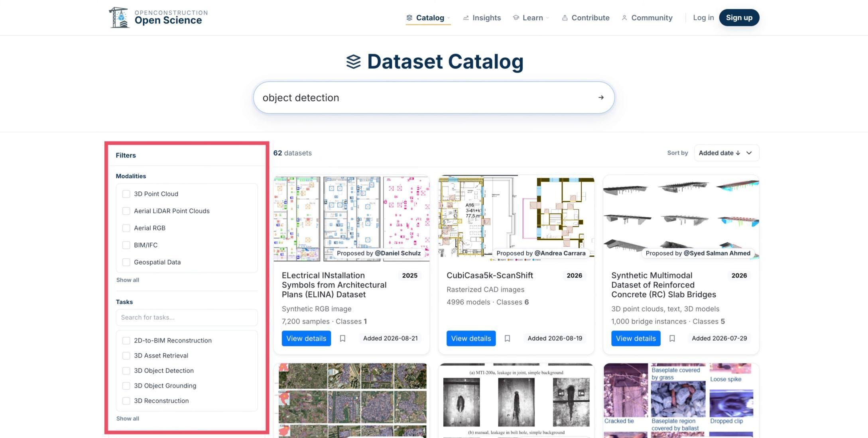Expand the Learn menu chevron
Viewport: 868px width, 438px height.
coord(547,18)
